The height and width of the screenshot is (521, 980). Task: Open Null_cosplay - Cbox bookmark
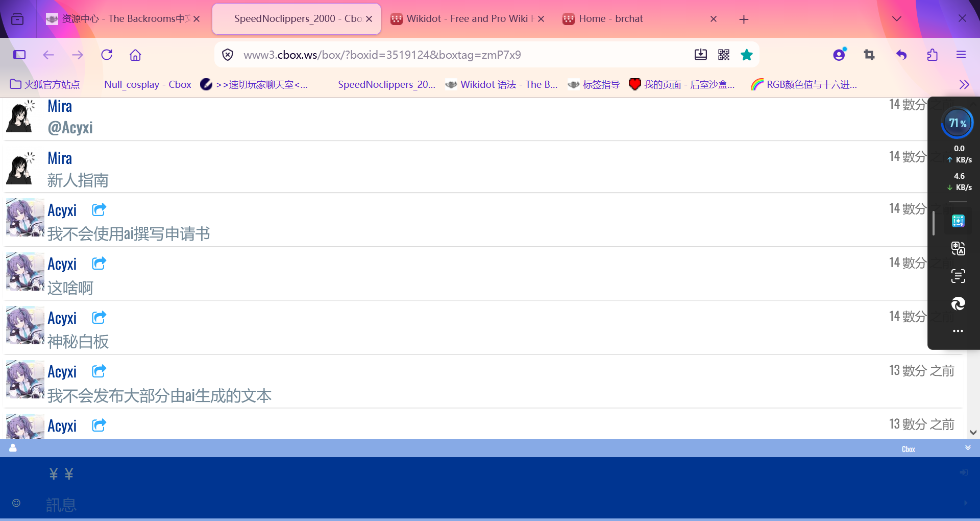148,84
